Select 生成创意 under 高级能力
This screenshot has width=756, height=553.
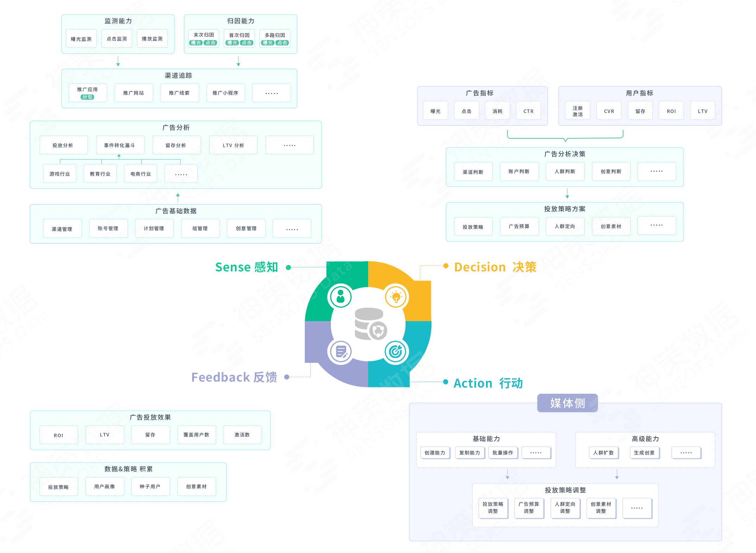[x=644, y=453]
